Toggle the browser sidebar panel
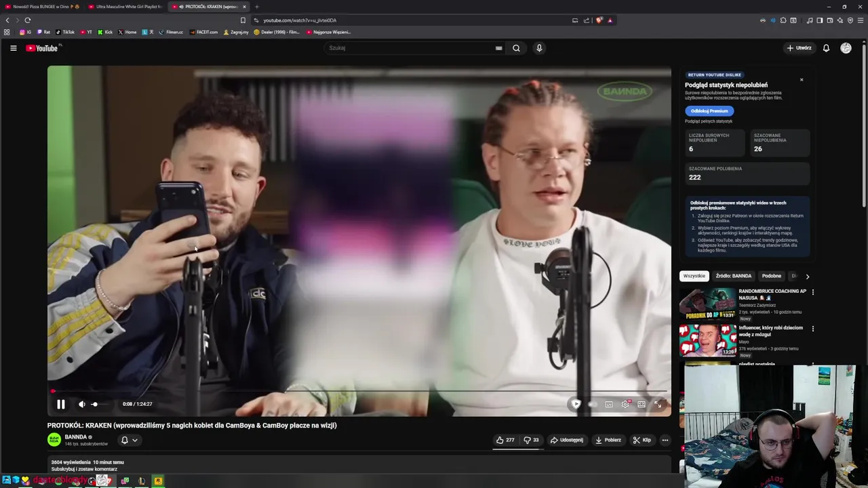The height and width of the screenshot is (488, 868). 819,20
